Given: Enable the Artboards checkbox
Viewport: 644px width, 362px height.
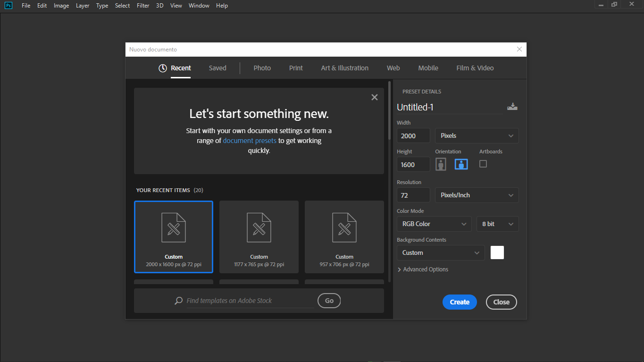Looking at the screenshot, I should pos(483,164).
